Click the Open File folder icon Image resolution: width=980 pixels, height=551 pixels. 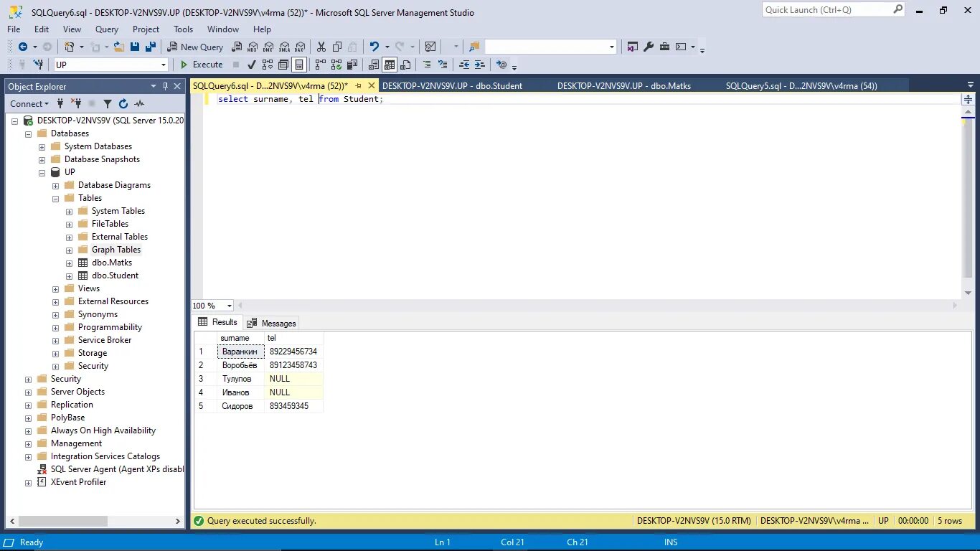coord(118,47)
